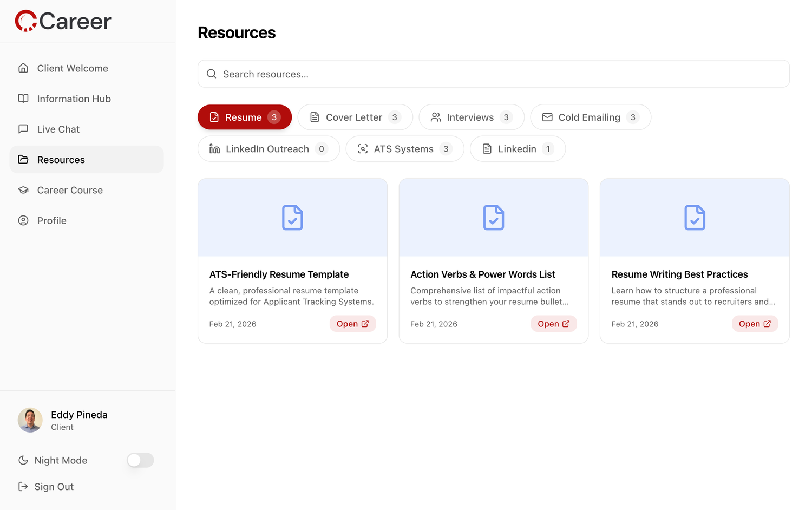Click the Career Course graduation cap icon
This screenshot has height=510, width=812.
click(x=23, y=190)
